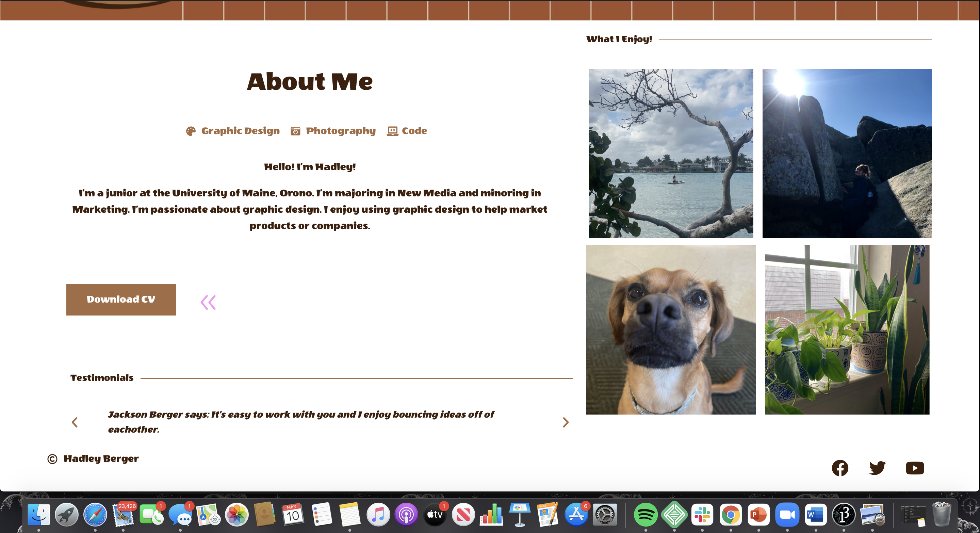Open the sunny rocks photo
Viewport: 980px width, 533px height.
(x=847, y=153)
